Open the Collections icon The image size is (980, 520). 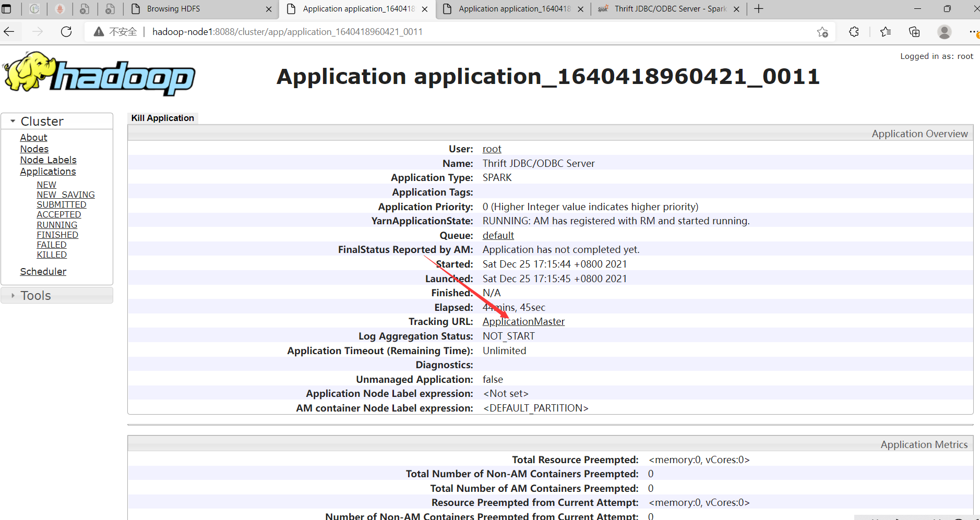point(914,32)
